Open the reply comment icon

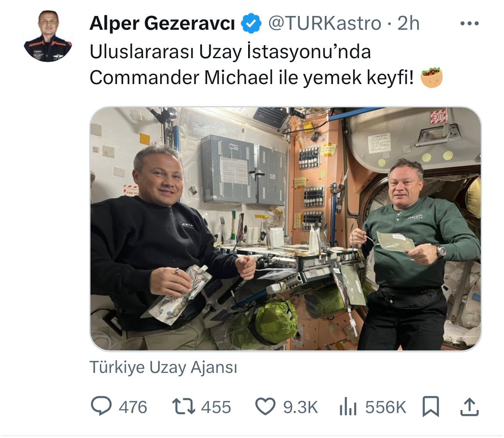pyautogui.click(x=101, y=406)
